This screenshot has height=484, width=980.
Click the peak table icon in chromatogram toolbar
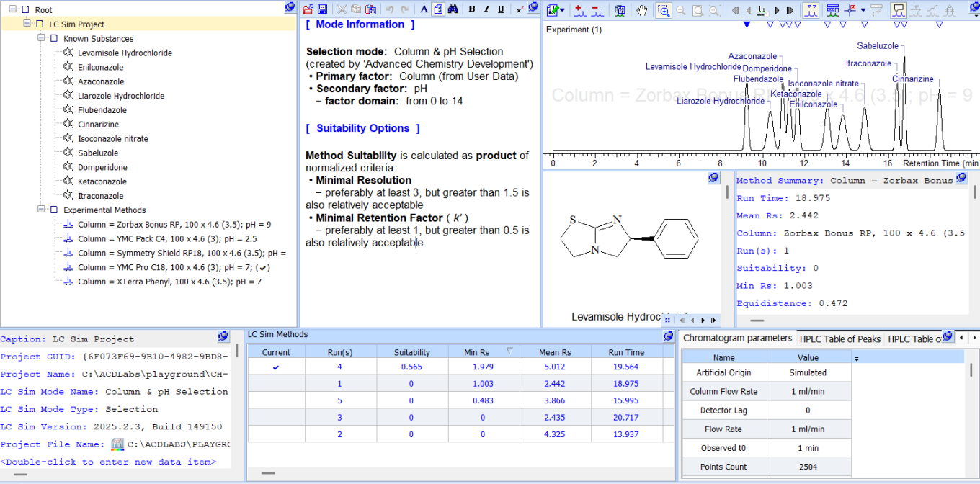[832, 10]
